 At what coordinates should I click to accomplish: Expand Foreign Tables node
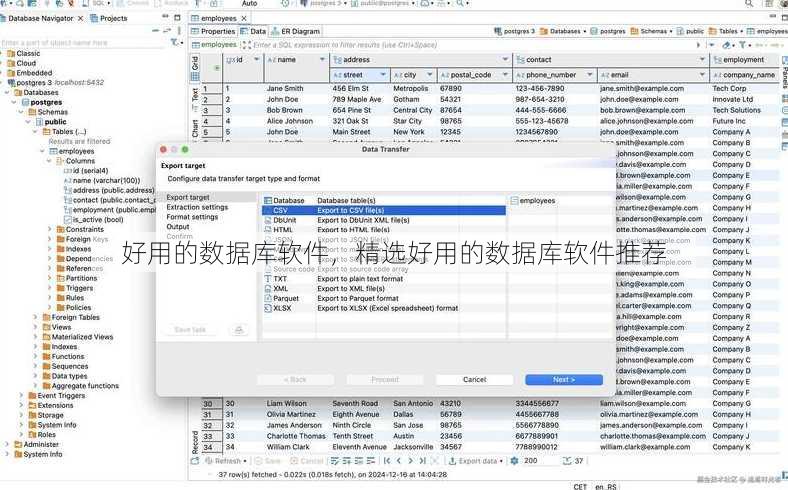pos(35,317)
